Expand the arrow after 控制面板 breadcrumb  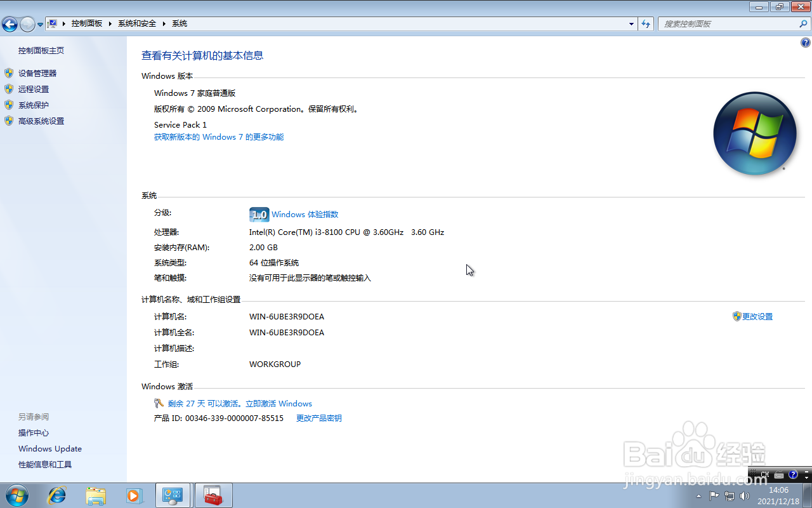point(110,23)
